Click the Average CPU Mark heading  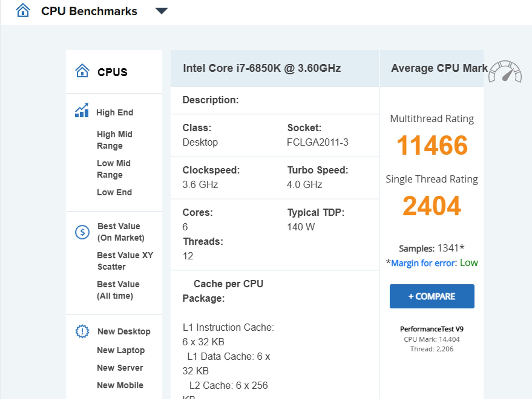click(440, 68)
